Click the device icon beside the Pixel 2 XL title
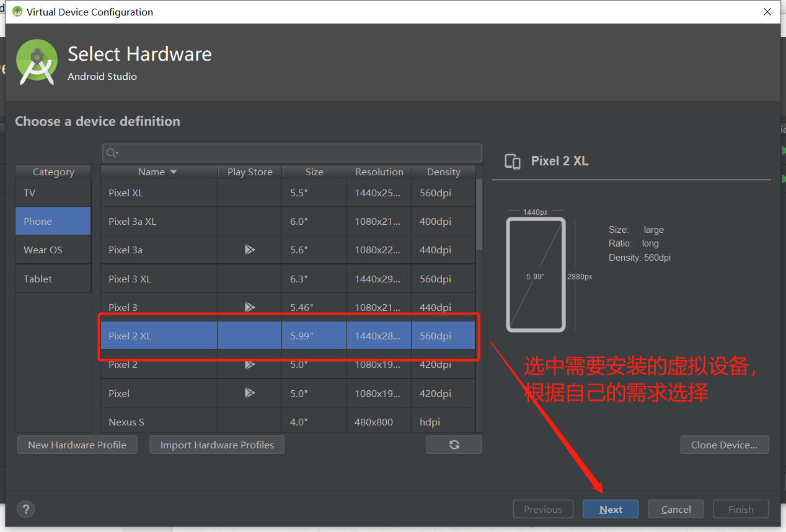786x532 pixels. (513, 162)
